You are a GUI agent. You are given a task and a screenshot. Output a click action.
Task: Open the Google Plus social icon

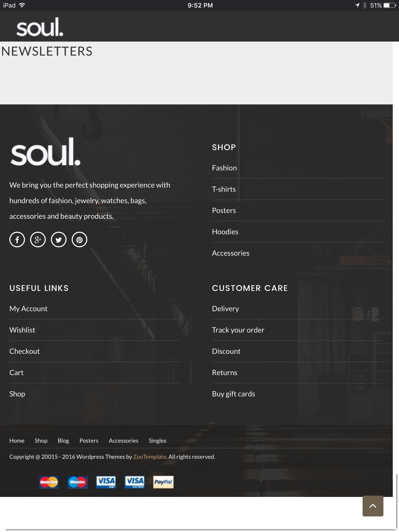pos(38,240)
